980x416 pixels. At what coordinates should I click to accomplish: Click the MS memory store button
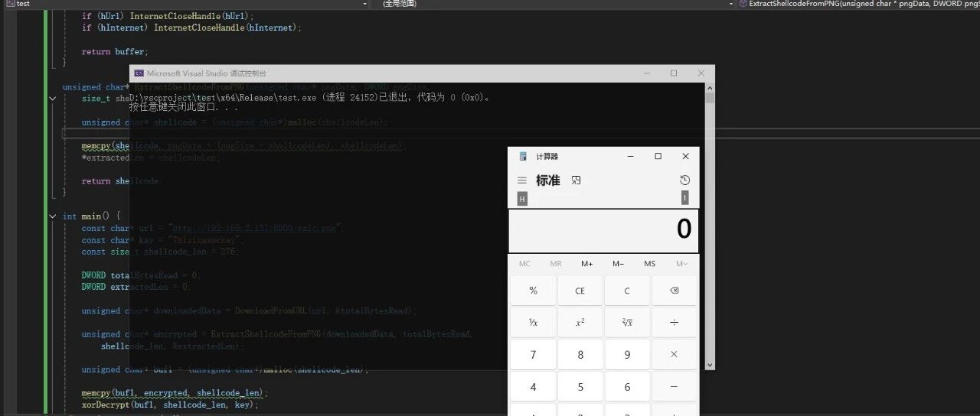(649, 264)
